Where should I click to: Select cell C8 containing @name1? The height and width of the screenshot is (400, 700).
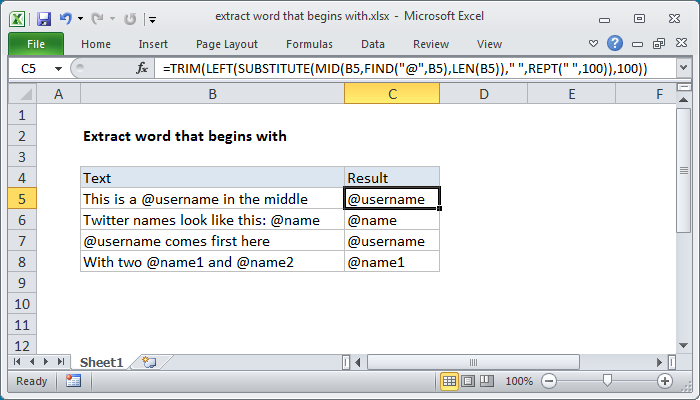click(391, 261)
